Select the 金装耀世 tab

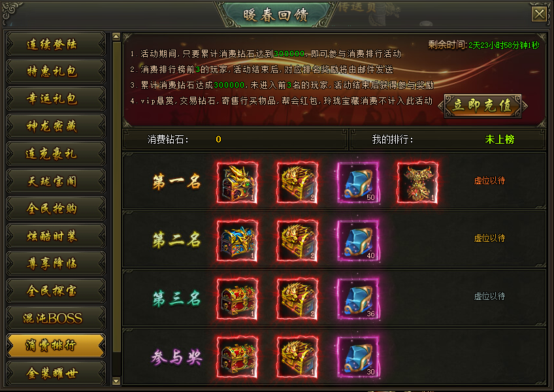[x=56, y=373]
